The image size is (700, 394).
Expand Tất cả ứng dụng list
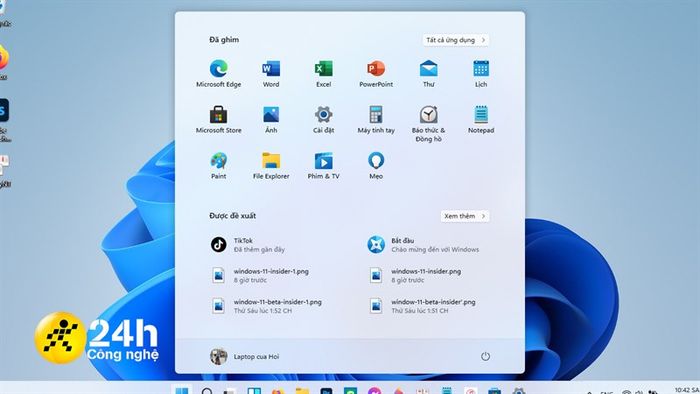[x=455, y=40]
